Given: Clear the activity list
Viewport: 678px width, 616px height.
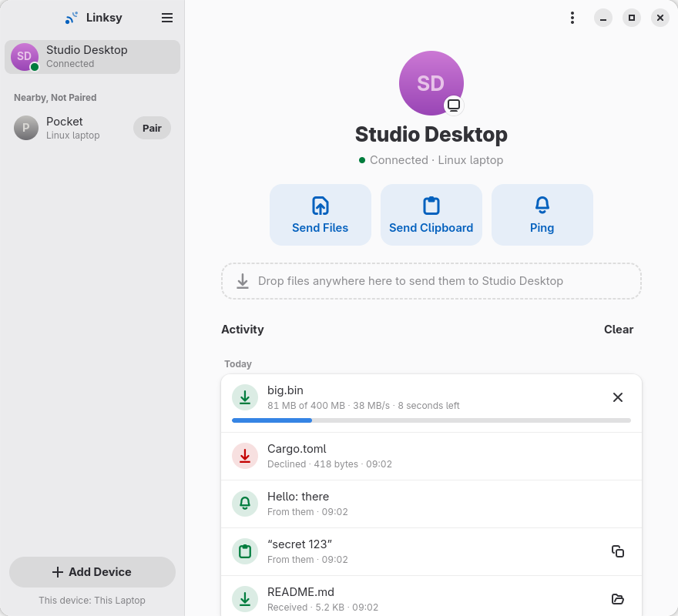Looking at the screenshot, I should tap(619, 330).
